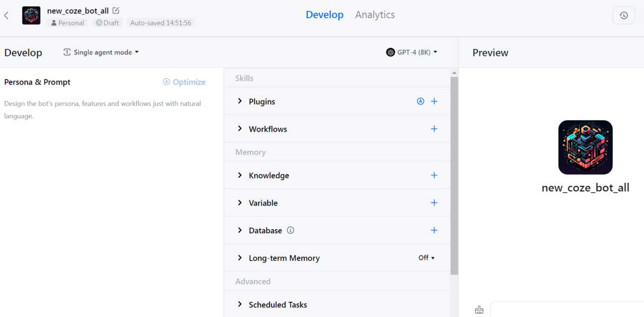Viewport: 644px width, 317px height.
Task: Click the Database info icon
Action: coord(291,230)
